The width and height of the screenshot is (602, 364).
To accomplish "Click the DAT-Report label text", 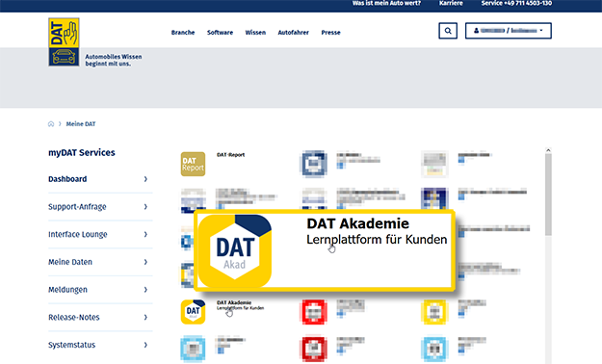I will click(231, 155).
